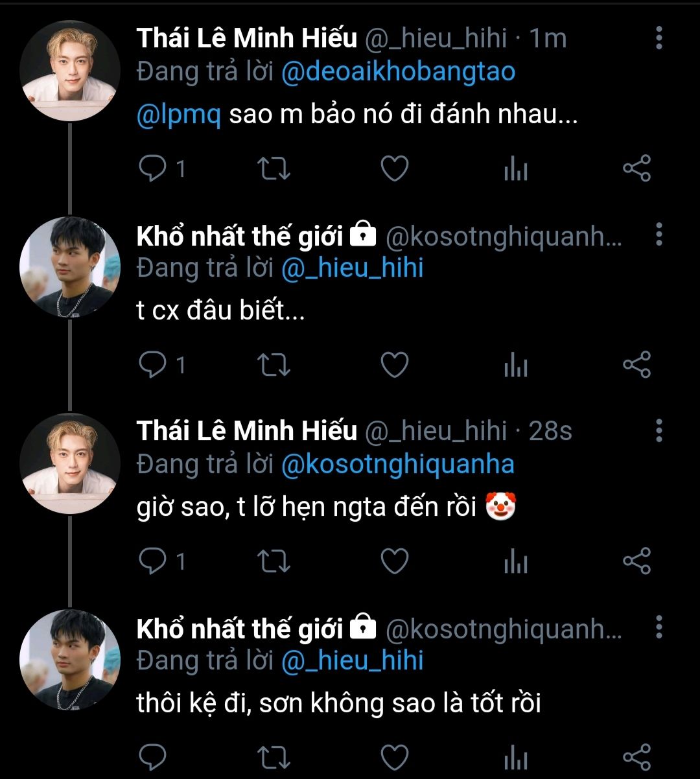Like the "giờ sao, t lỡ hẹn" tweet
This screenshot has width=700, height=779.
[x=393, y=561]
